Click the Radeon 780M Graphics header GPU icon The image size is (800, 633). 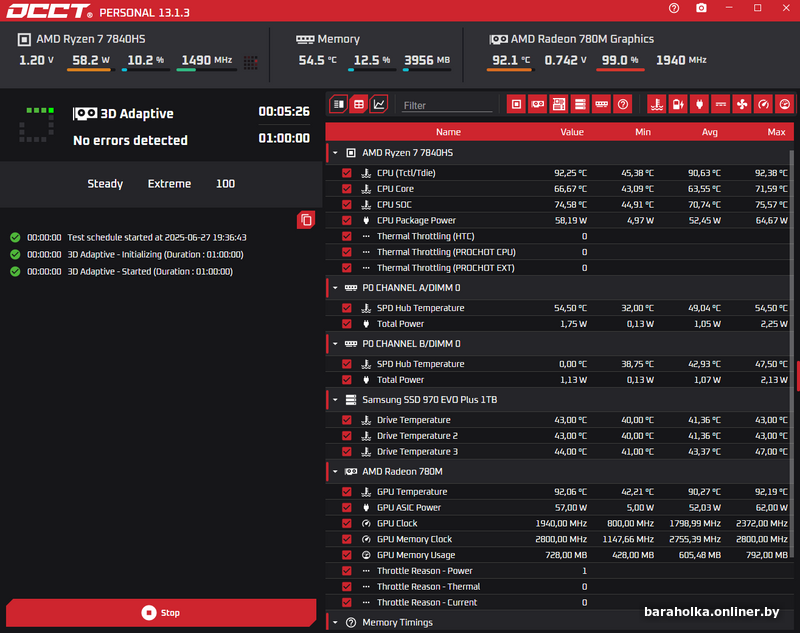(498, 39)
